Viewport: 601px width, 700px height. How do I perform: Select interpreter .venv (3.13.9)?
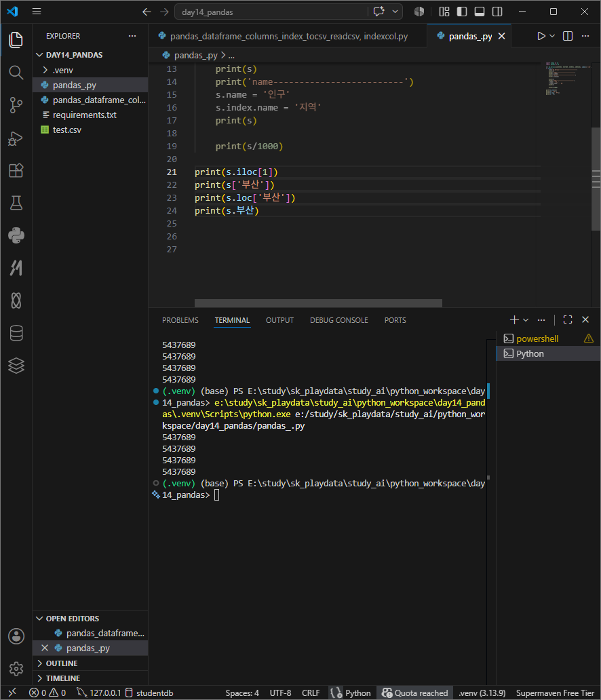[x=482, y=693]
